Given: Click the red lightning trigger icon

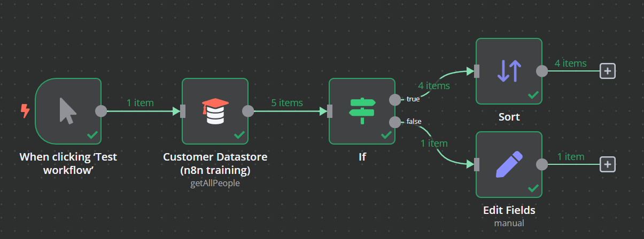Looking at the screenshot, I should coord(25,111).
